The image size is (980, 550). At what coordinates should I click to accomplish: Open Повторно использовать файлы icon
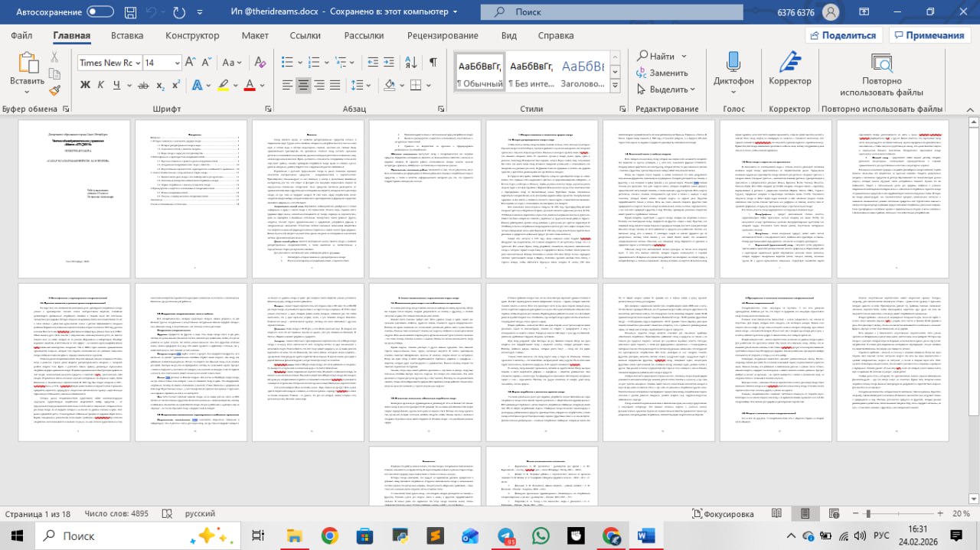coord(881,63)
